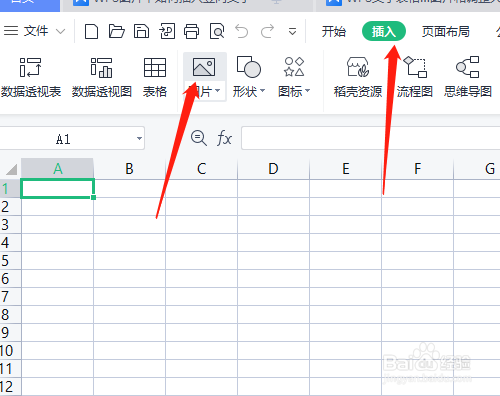Save the workbook with floppy icon

click(x=141, y=31)
